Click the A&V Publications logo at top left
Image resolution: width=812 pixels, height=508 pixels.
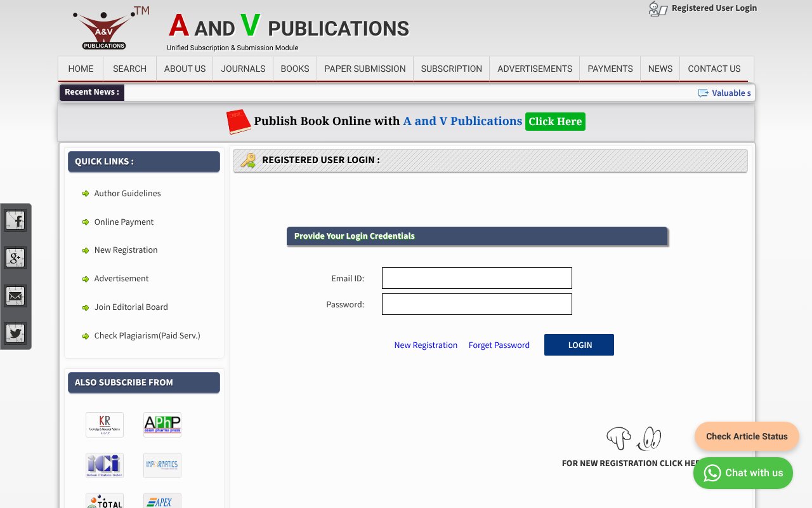click(103, 28)
